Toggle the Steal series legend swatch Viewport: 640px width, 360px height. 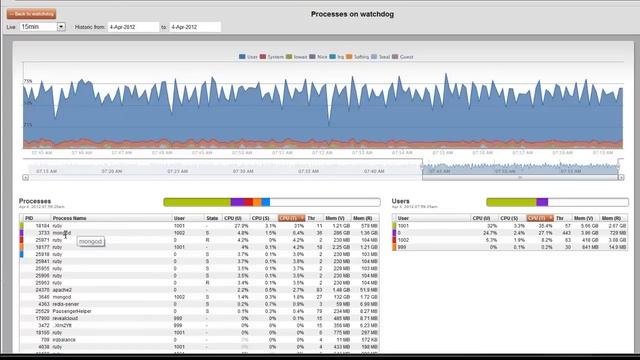[x=374, y=57]
